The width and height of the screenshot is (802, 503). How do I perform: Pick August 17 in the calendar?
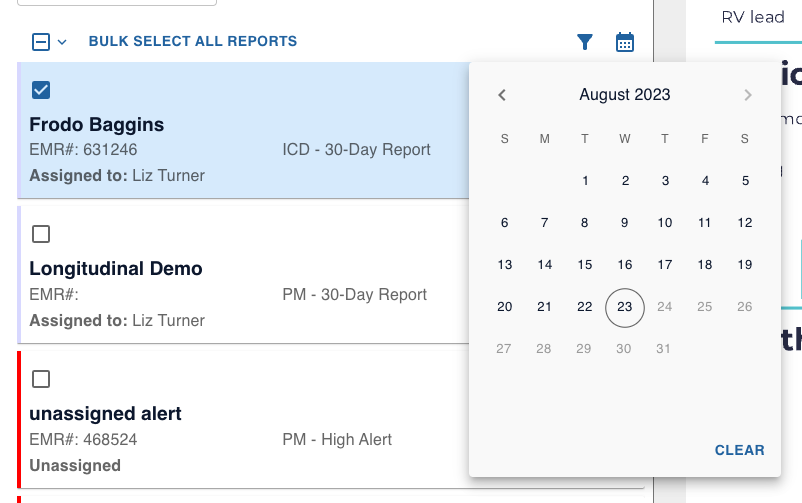click(x=665, y=265)
